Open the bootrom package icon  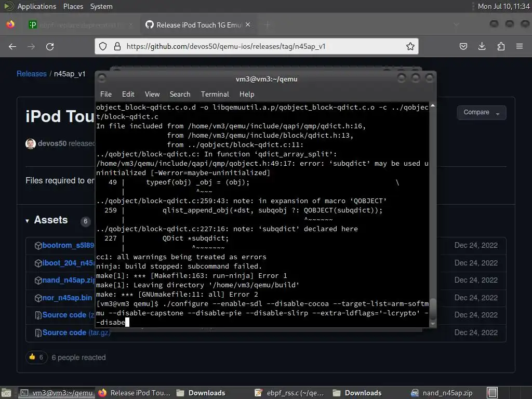click(38, 246)
